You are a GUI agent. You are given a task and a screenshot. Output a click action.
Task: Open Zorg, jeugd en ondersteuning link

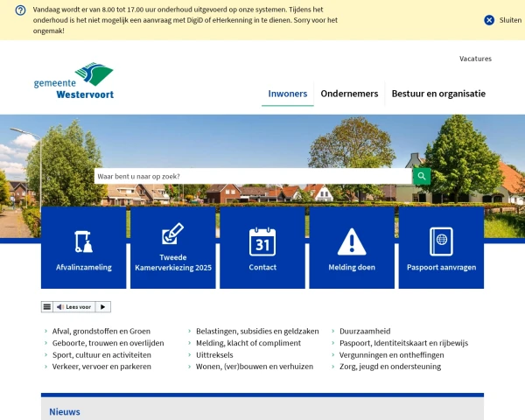point(389,367)
